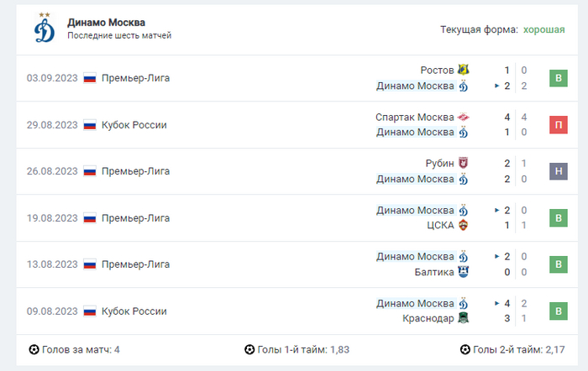Click the red П loss badge
Image resolution: width=588 pixels, height=371 pixels.
pyautogui.click(x=557, y=125)
